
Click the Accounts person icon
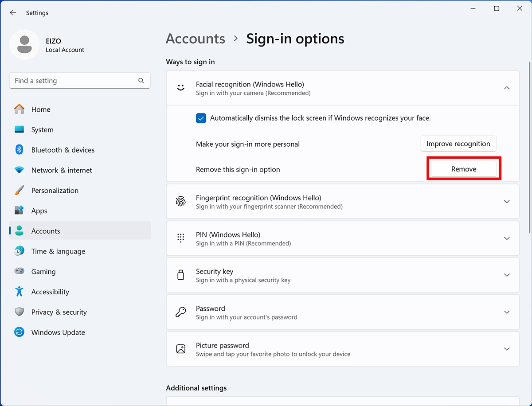pos(19,231)
